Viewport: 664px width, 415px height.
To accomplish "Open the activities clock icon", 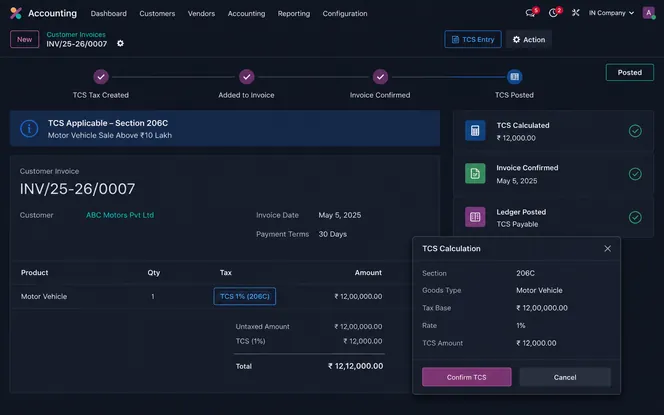I will [553, 13].
